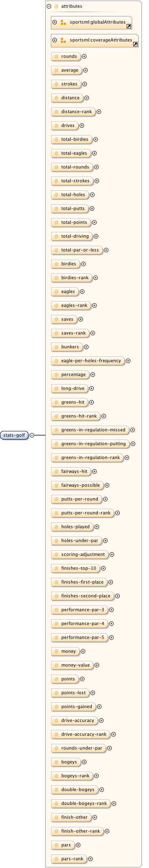Click the sportsml:coverageAttributes group icon
149x868 pixels.
tap(63, 40)
